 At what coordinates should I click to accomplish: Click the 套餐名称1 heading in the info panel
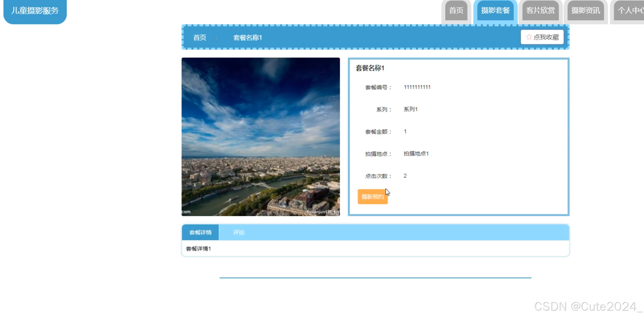click(370, 68)
